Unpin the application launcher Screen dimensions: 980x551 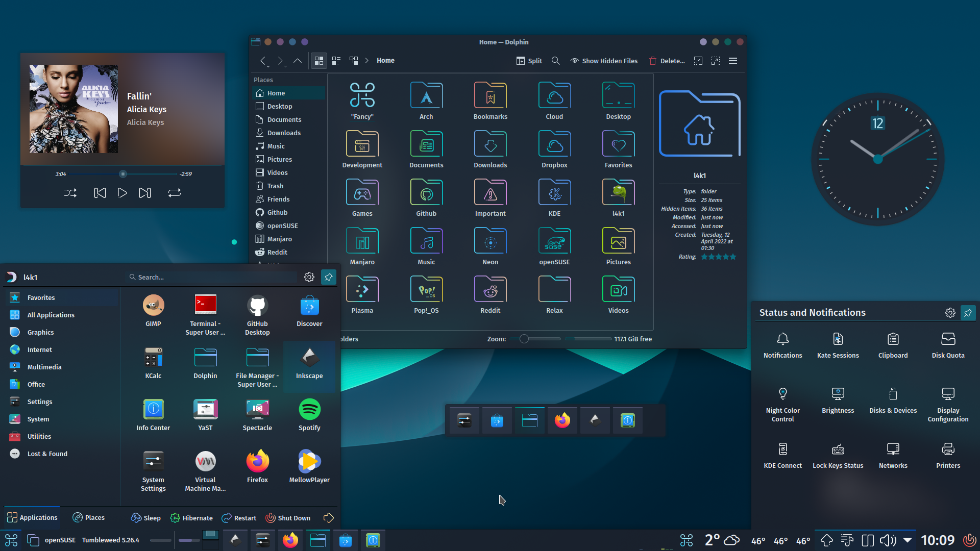[x=328, y=277]
